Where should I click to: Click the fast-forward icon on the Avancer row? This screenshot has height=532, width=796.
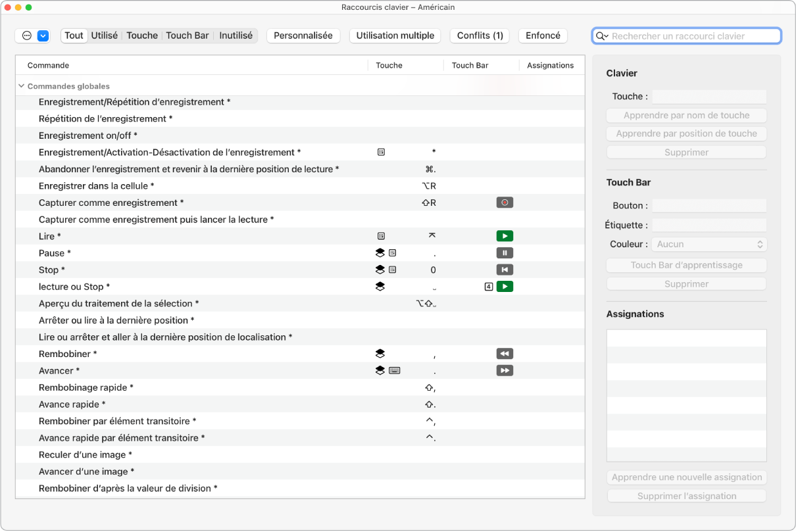(505, 370)
